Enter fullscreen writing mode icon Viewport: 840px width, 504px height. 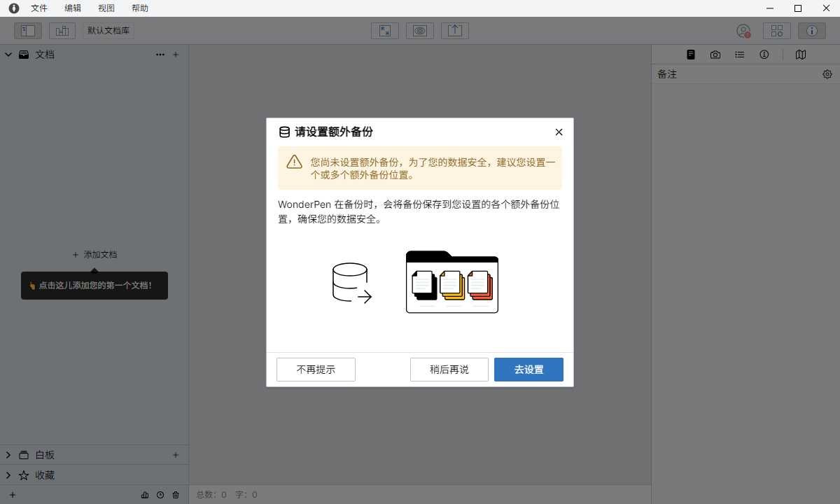[385, 31]
